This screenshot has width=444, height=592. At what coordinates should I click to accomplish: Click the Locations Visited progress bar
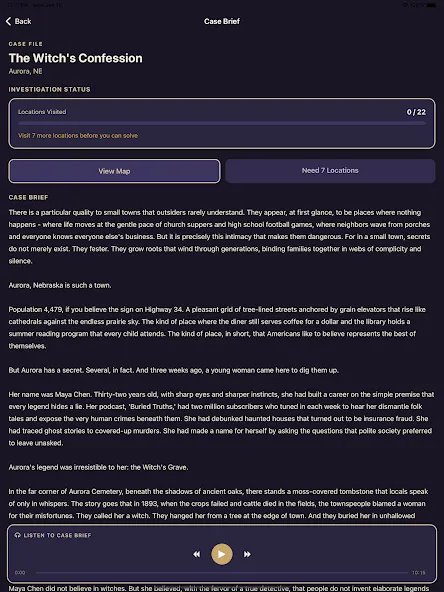(222, 123)
